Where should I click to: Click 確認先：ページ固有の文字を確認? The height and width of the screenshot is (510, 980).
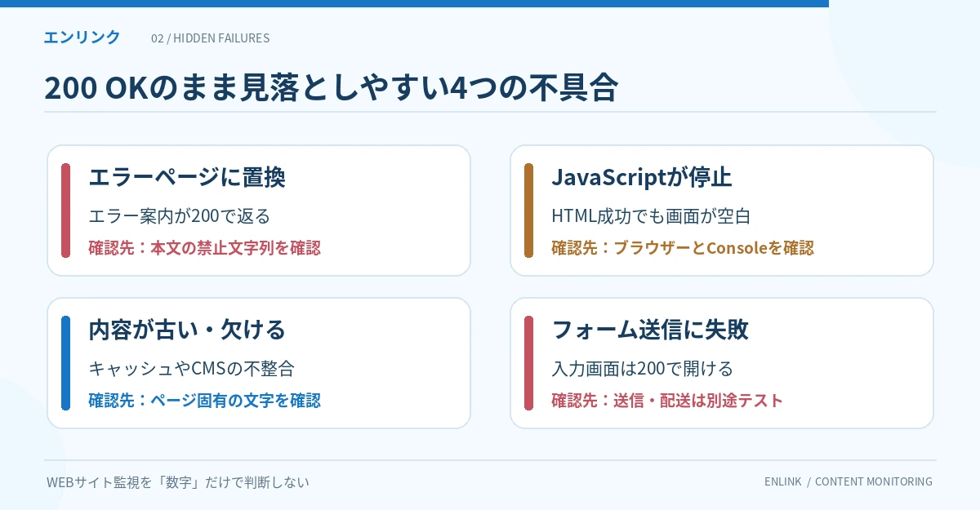(204, 400)
